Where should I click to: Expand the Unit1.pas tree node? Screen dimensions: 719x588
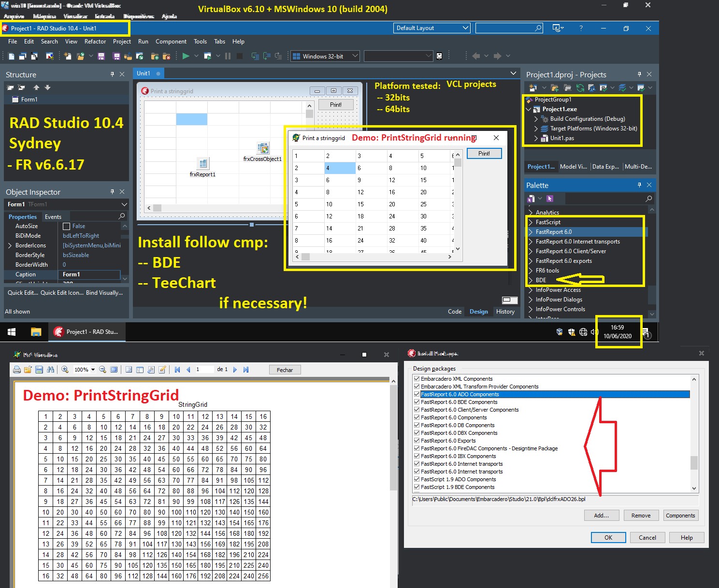[536, 138]
